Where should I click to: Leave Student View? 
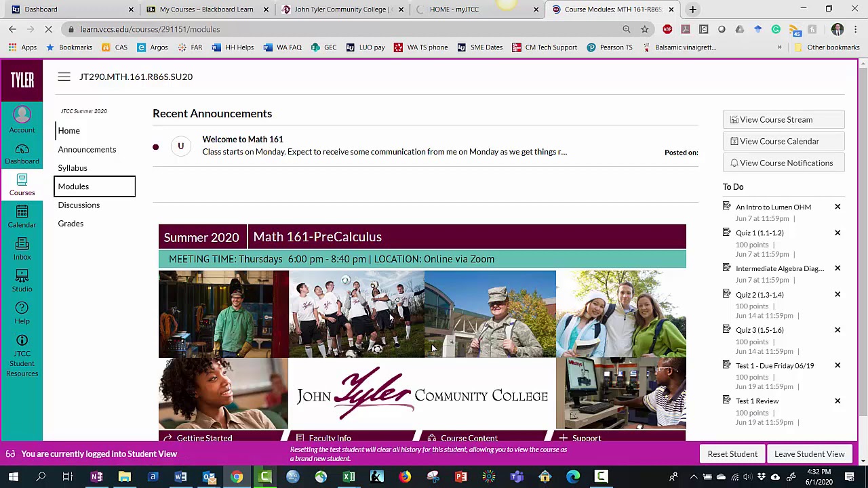point(810,454)
